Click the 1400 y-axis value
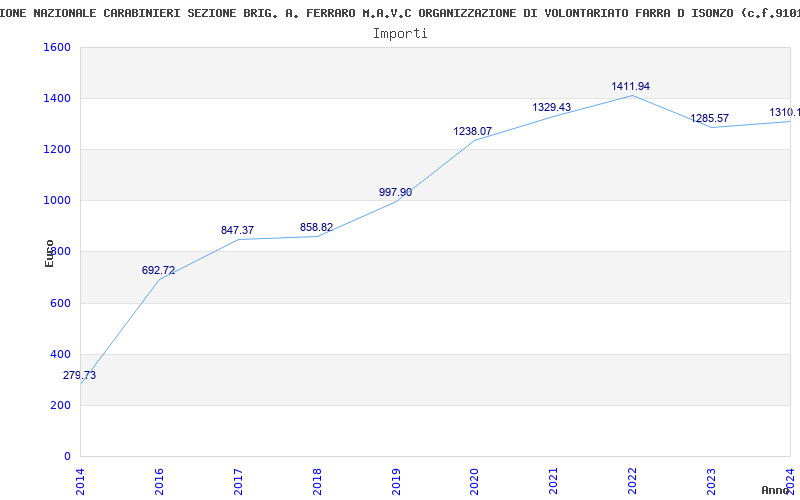The width and height of the screenshot is (800, 500). 57,98
